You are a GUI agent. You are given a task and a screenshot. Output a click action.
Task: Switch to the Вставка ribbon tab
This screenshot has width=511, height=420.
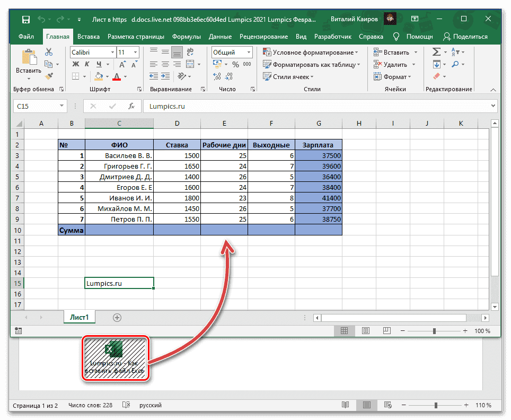88,37
